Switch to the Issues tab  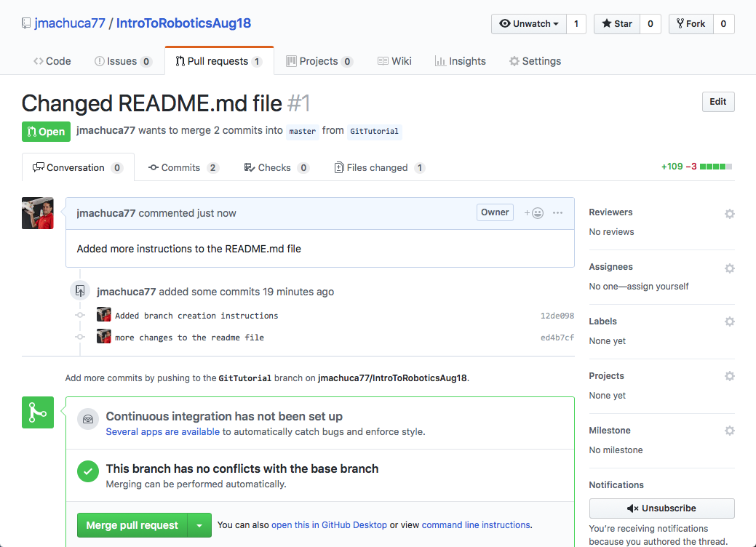tap(124, 61)
